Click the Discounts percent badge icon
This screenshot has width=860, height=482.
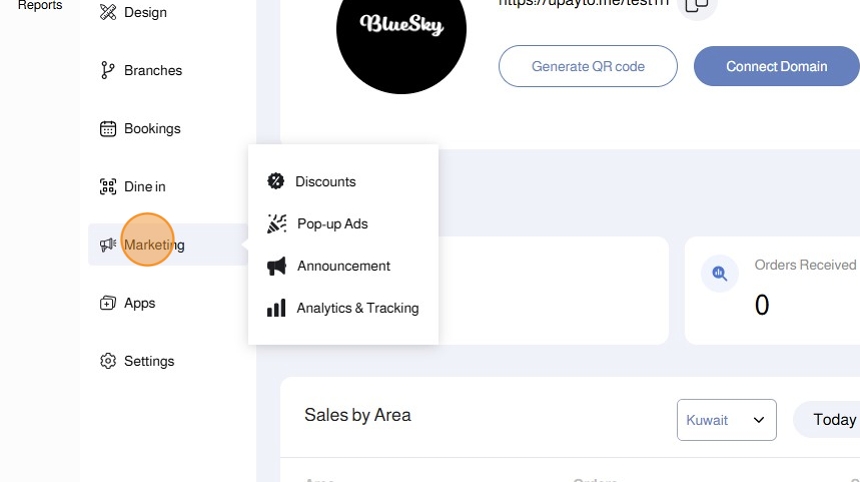click(x=276, y=181)
